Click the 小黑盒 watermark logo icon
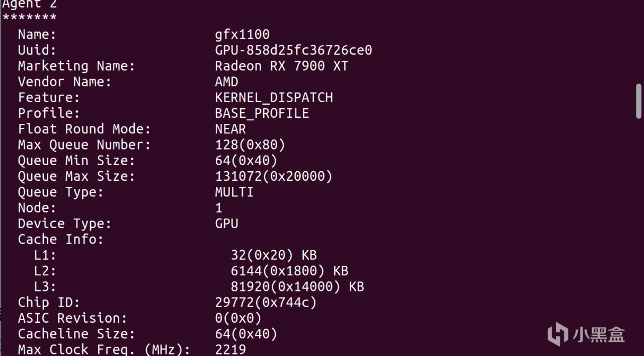644x356 pixels. coord(557,335)
